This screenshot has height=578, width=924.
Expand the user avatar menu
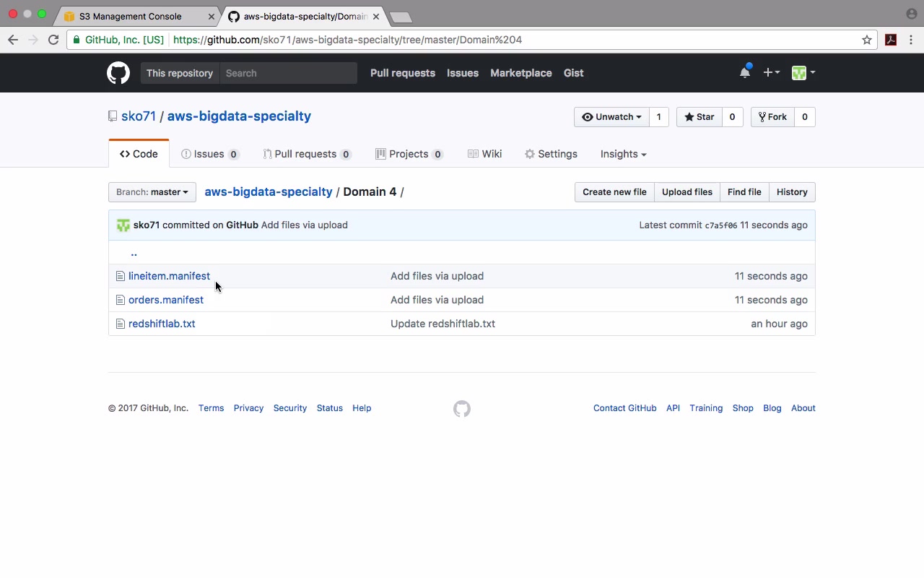click(x=803, y=72)
